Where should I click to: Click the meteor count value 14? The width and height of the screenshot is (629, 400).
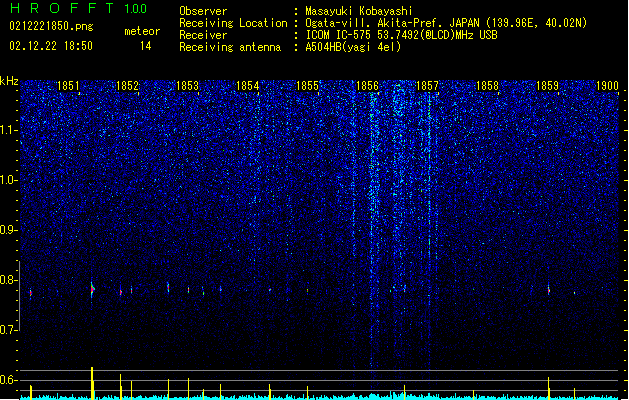point(146,46)
